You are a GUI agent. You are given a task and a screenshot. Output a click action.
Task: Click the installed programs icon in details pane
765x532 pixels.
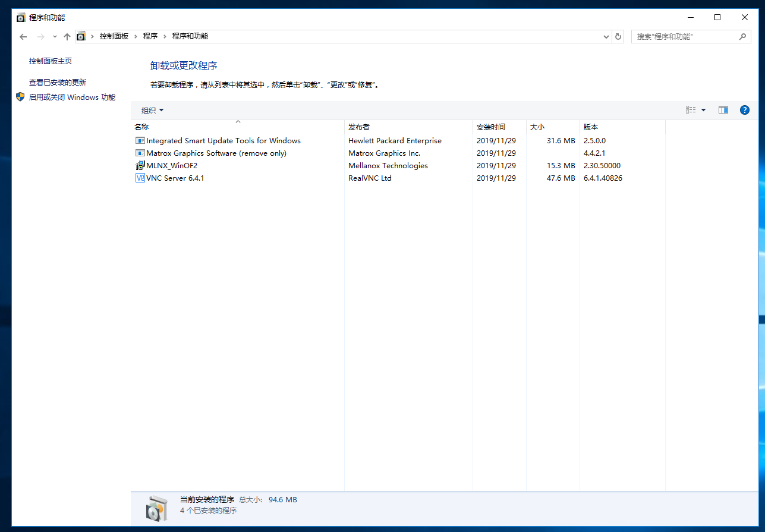pyautogui.click(x=158, y=508)
